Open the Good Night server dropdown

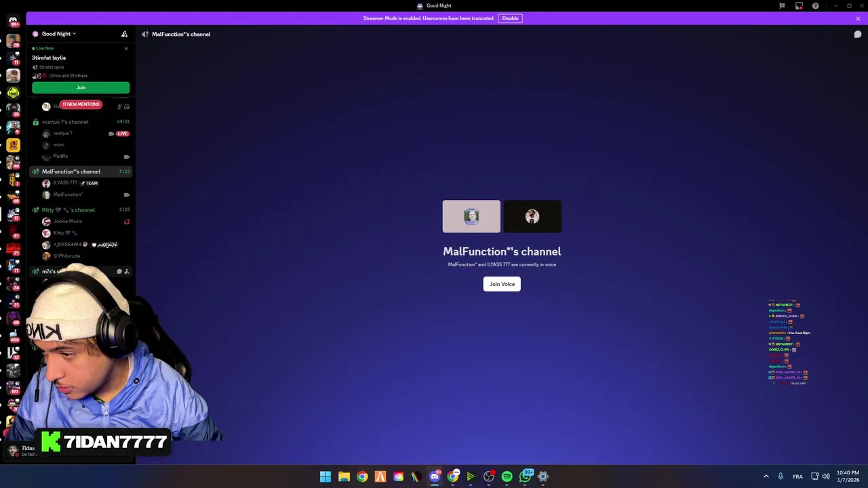(58, 34)
